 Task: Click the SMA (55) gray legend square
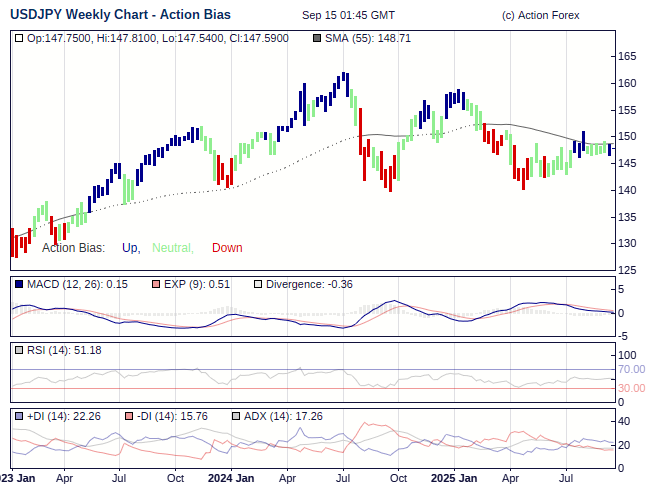click(x=318, y=38)
